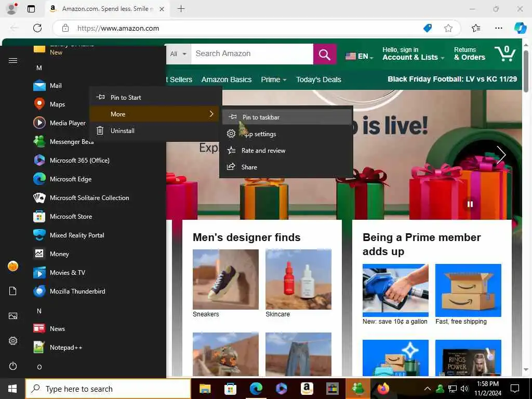This screenshot has height=399, width=532.
Task: Open Documents from Start sidebar
Action: tap(13, 291)
